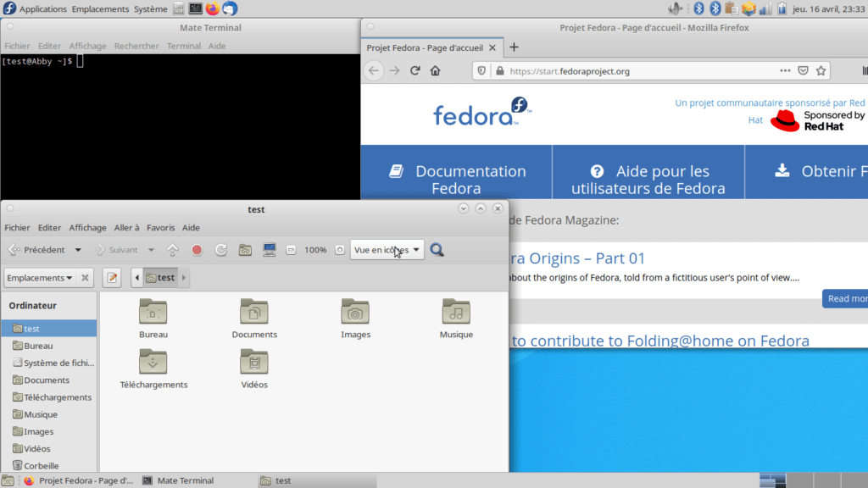868x488 pixels.
Task: Open Terminal menu in Mate Terminal
Action: [x=184, y=46]
